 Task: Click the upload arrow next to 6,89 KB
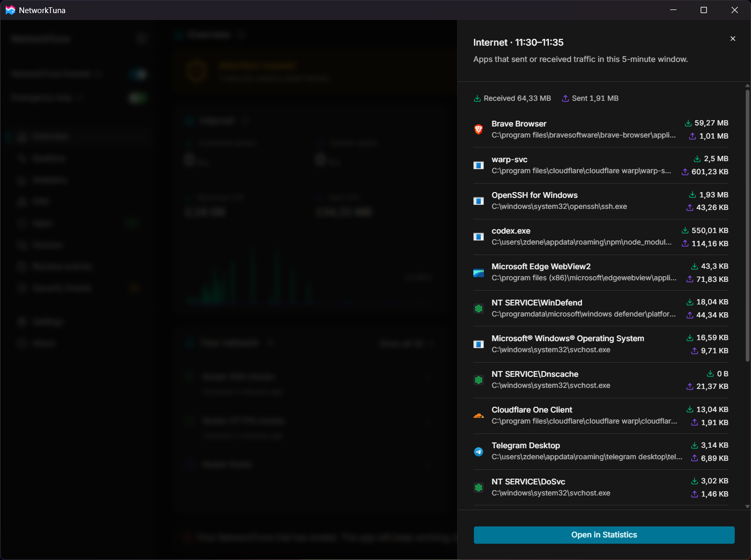[694, 458]
